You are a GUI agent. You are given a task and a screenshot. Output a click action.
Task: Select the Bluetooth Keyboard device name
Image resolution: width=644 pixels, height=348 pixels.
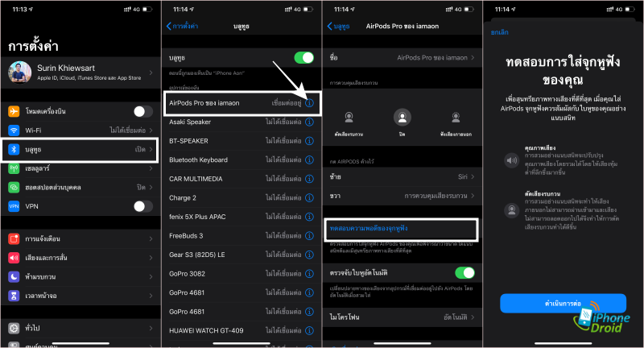(x=198, y=159)
